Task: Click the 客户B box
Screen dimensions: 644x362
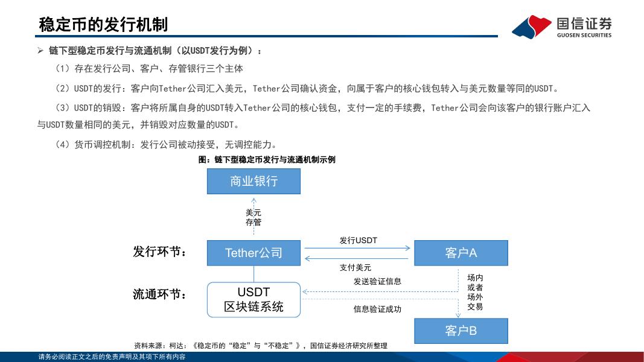Action: coord(461,331)
